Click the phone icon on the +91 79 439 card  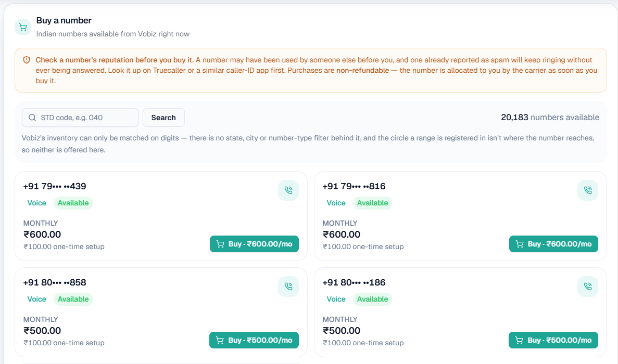pyautogui.click(x=288, y=190)
